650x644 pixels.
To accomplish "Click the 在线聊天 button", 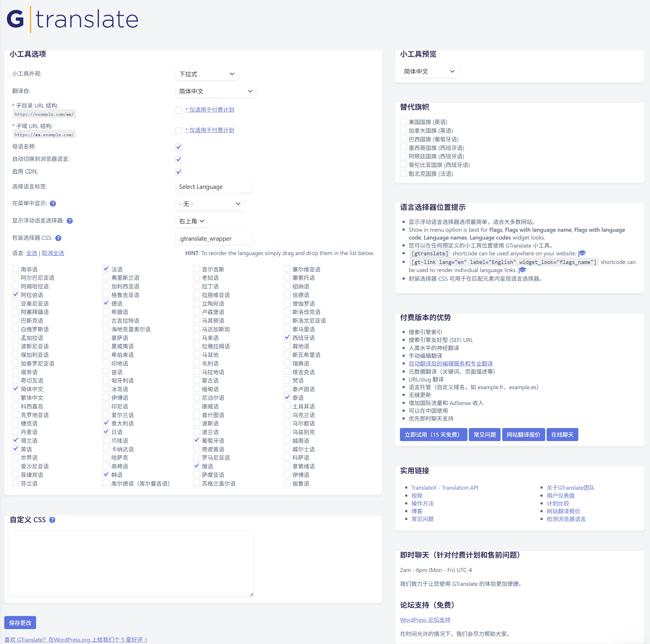I will (x=562, y=434).
